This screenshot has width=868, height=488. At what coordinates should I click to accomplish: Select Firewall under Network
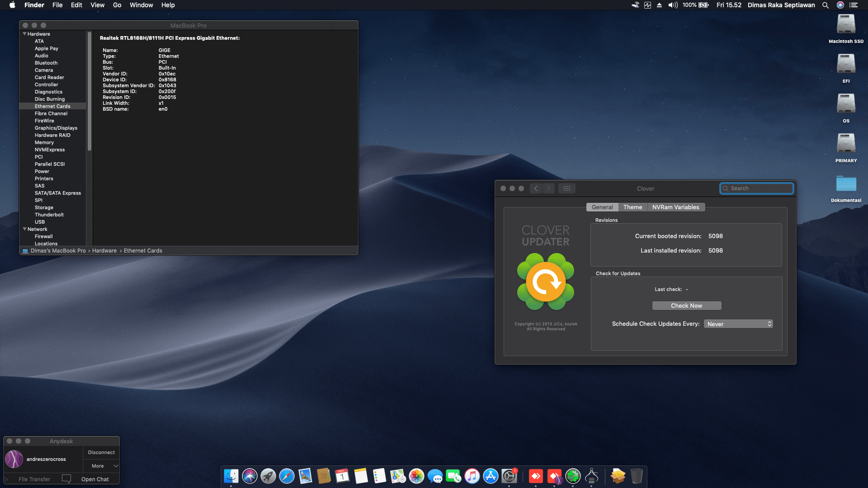(x=44, y=236)
